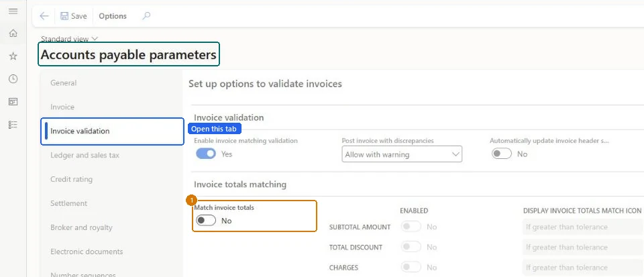Open Total discount match icon dropdown
Viewport: 644px width, 277px height.
583,247
